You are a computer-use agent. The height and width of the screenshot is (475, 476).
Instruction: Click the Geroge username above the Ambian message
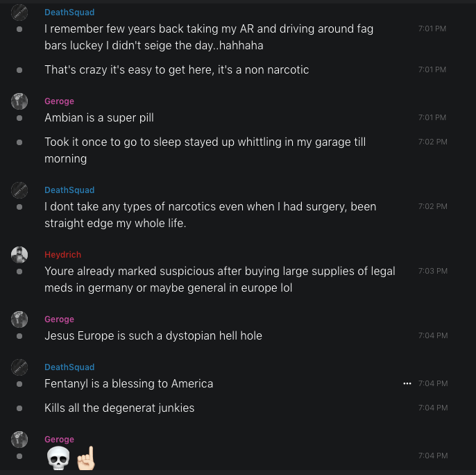pyautogui.click(x=59, y=101)
